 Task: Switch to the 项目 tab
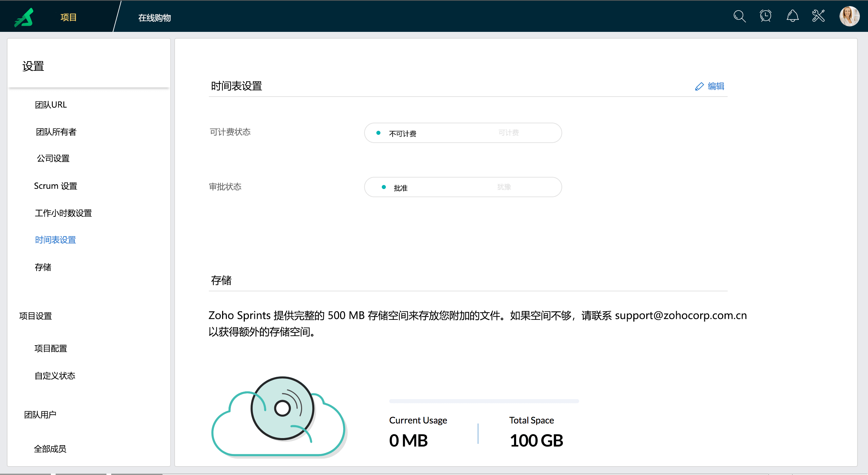(x=68, y=17)
